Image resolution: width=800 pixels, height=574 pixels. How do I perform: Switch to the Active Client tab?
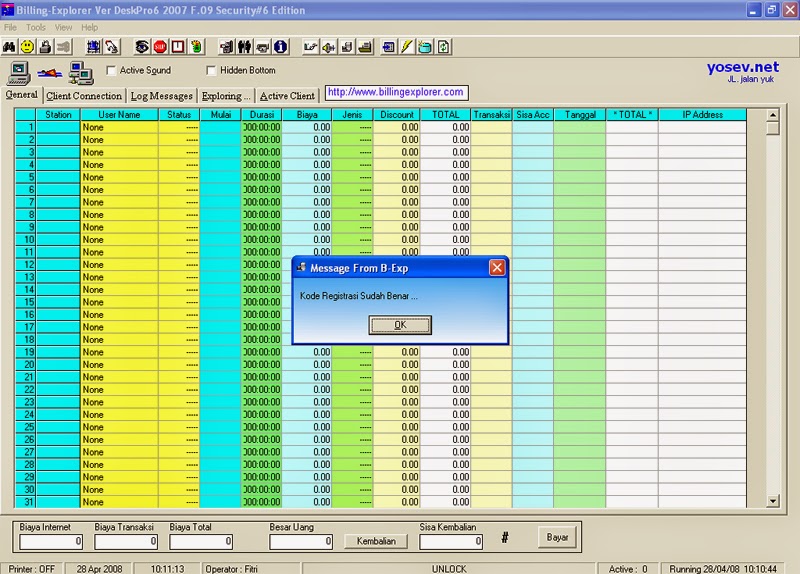tap(287, 96)
